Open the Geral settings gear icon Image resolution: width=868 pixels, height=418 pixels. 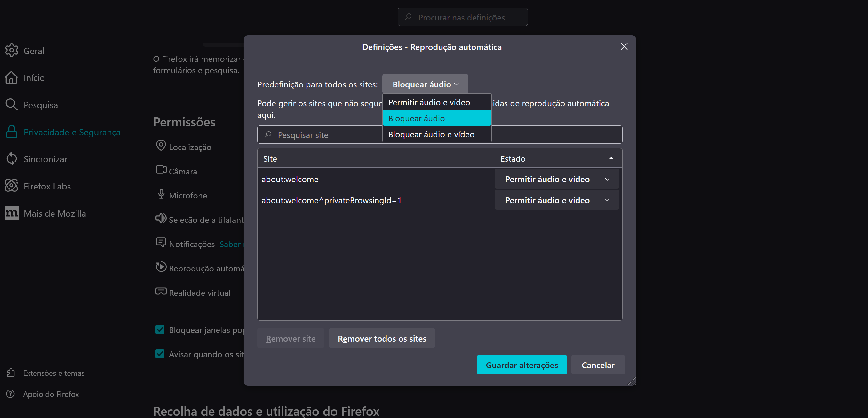(x=12, y=51)
